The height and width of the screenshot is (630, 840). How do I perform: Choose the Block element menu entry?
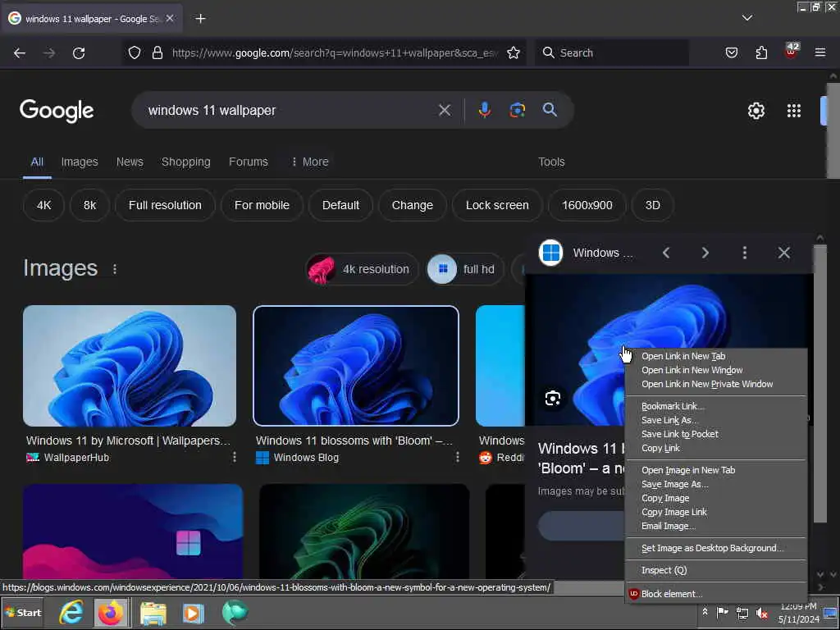point(716,594)
